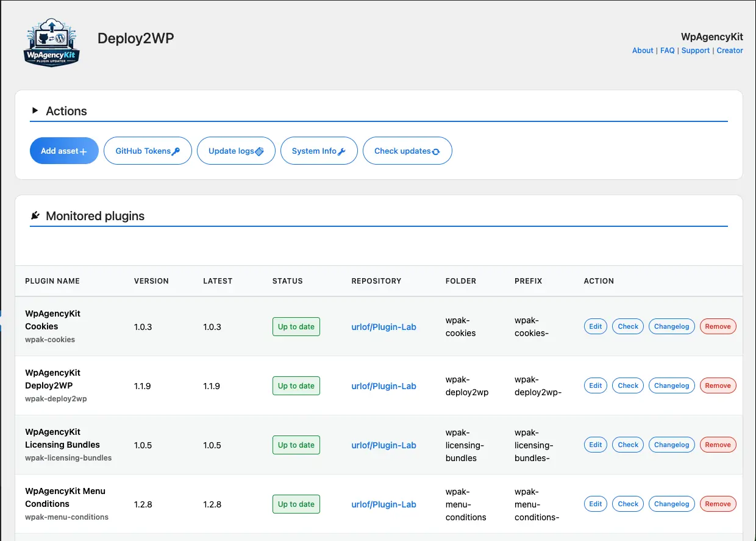
Task: Click the wpak-deploy2wp slug text
Action: click(x=55, y=399)
